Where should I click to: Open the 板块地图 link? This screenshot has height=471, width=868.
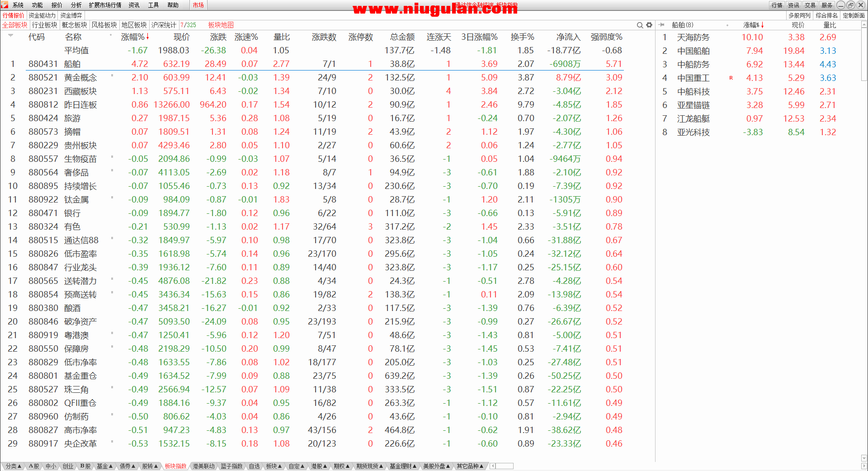[221, 25]
